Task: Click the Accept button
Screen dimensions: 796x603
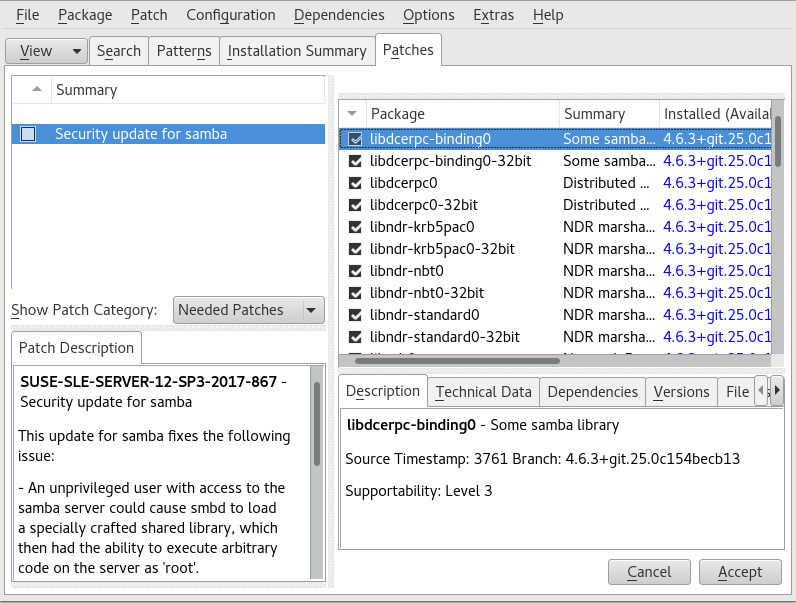Action: click(x=740, y=572)
